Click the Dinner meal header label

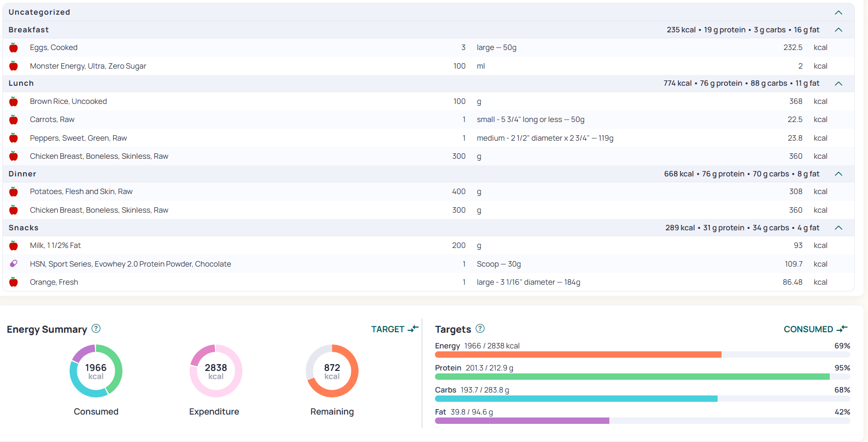click(23, 174)
